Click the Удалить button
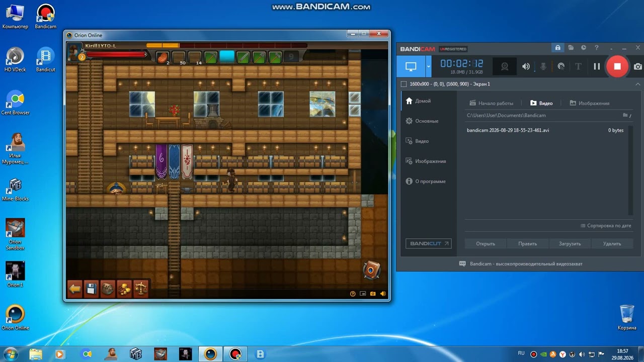Screen dimensions: 644x362 click(612, 243)
